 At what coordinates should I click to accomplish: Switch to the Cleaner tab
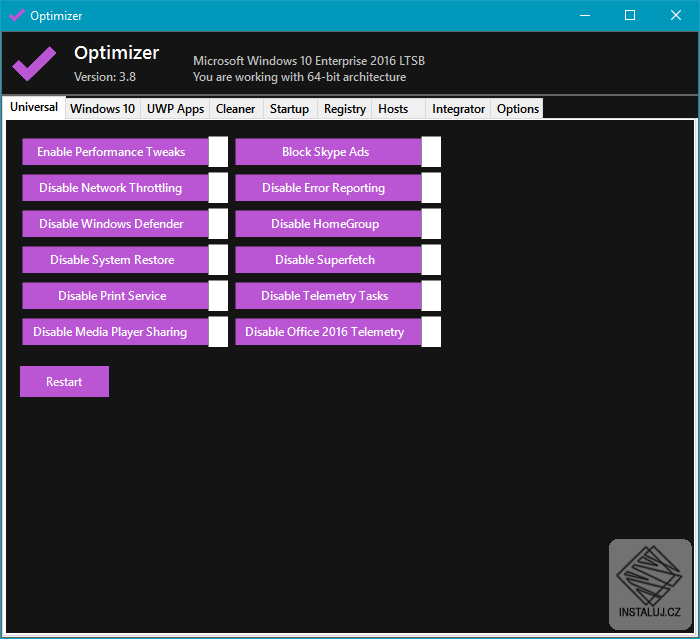pos(236,109)
